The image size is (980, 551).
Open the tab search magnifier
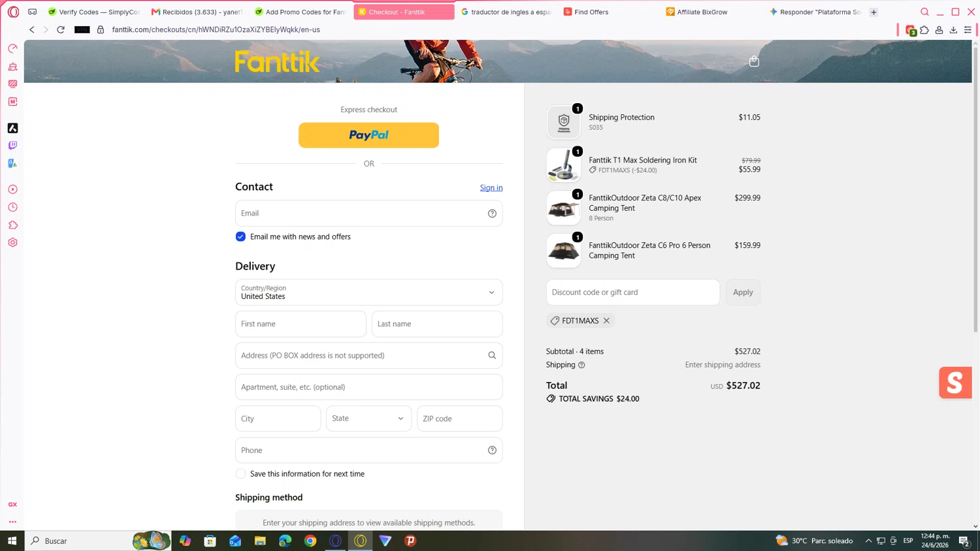924,12
